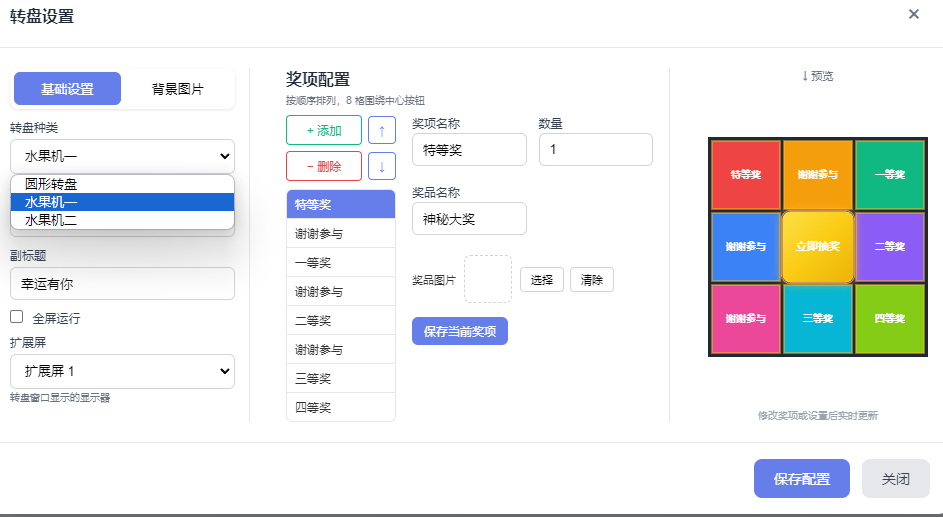The image size is (943, 517).
Task: Expand the 扩展屏 display dropdown
Action: 122,371
